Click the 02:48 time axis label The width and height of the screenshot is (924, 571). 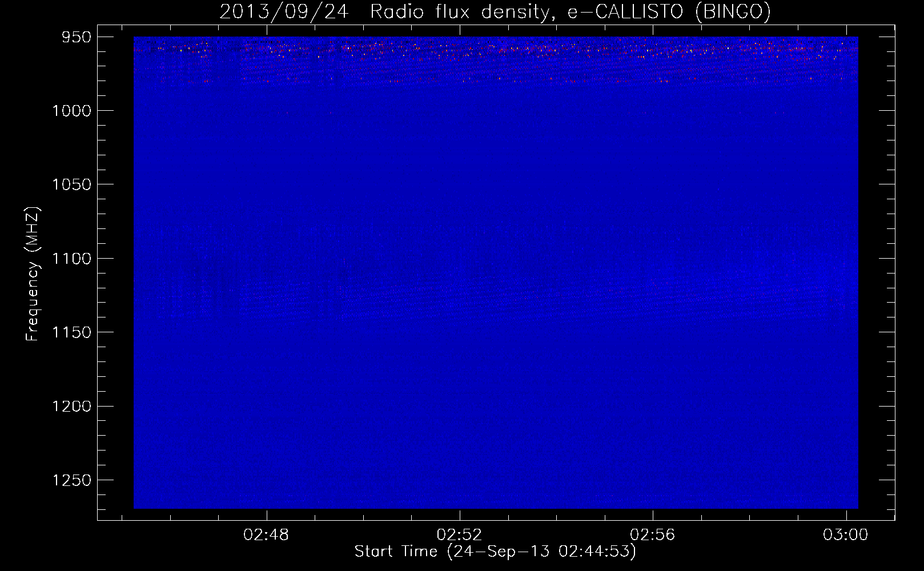tap(266, 535)
